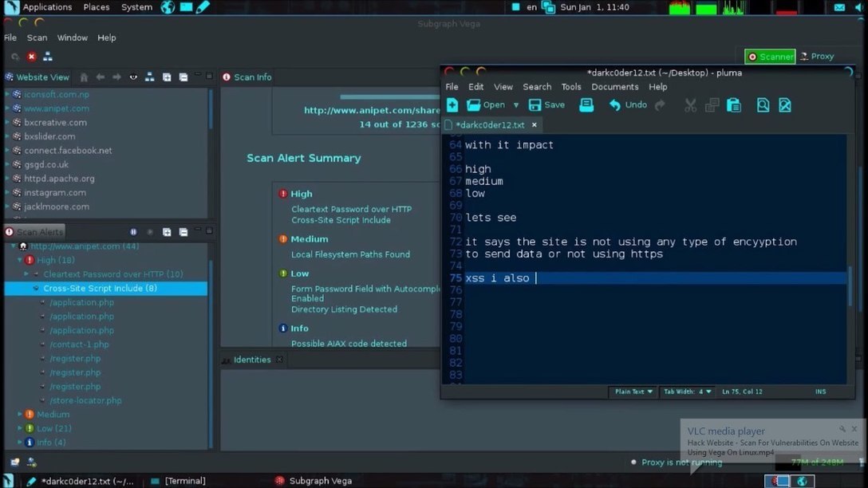
Task: Click the paste clipboard icon in pluma
Action: coord(733,104)
